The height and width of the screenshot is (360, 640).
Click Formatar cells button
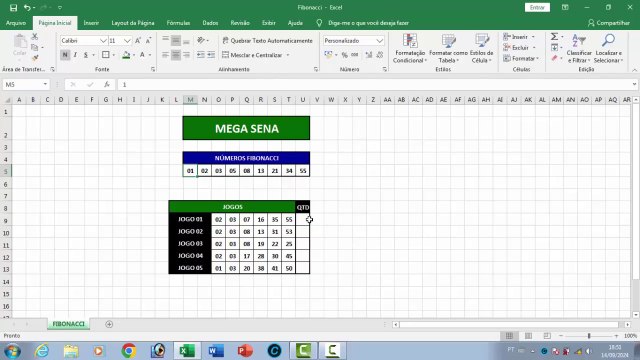(x=521, y=58)
